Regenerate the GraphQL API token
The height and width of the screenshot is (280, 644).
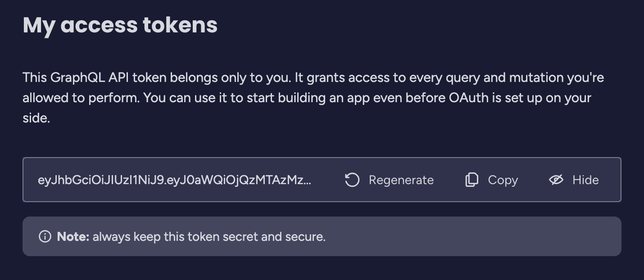[388, 180]
